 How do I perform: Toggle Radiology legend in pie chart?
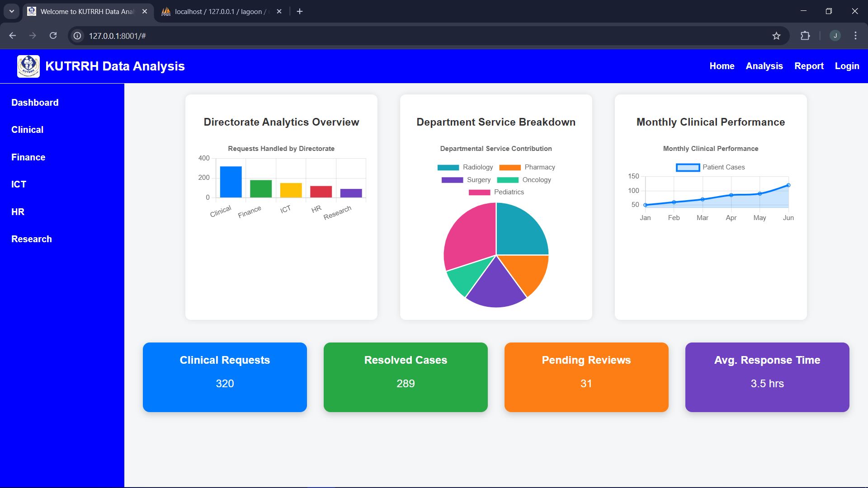[x=465, y=167]
